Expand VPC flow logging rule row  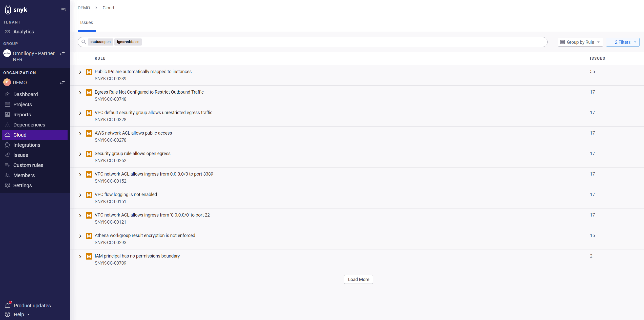80,195
